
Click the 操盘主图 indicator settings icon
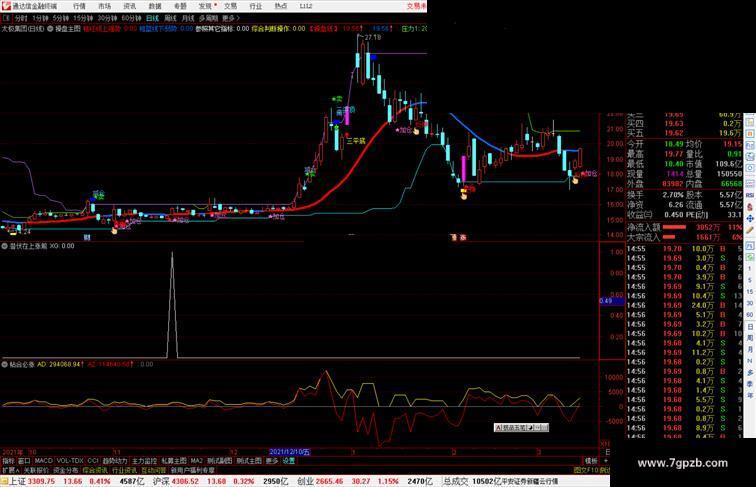tap(50, 29)
